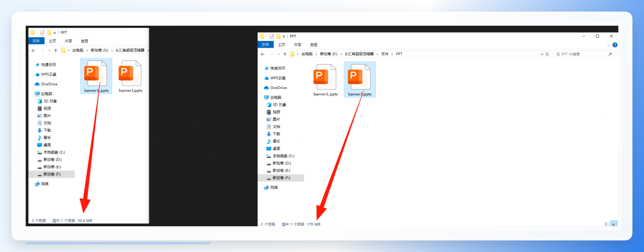644x252 pixels.
Task: Go up one folder in left window
Action: pos(56,50)
